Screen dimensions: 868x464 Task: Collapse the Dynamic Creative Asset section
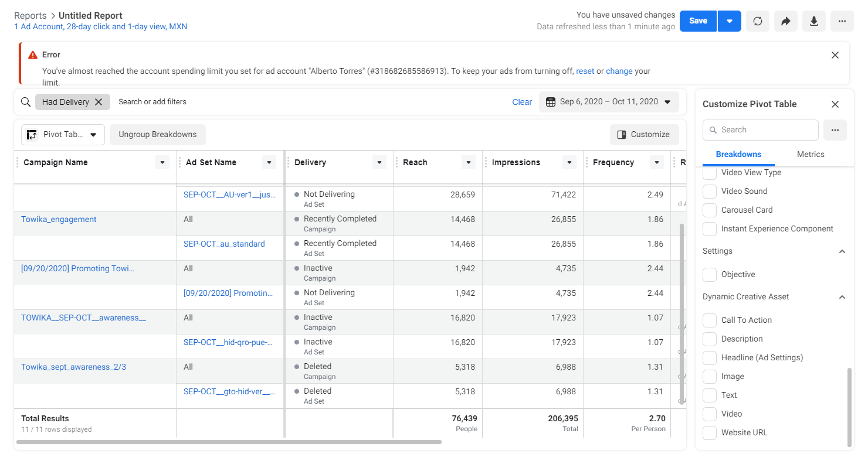click(x=842, y=297)
